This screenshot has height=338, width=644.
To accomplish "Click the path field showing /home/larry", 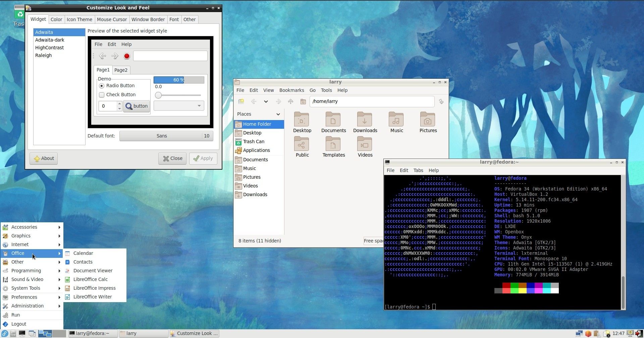I will pyautogui.click(x=372, y=101).
